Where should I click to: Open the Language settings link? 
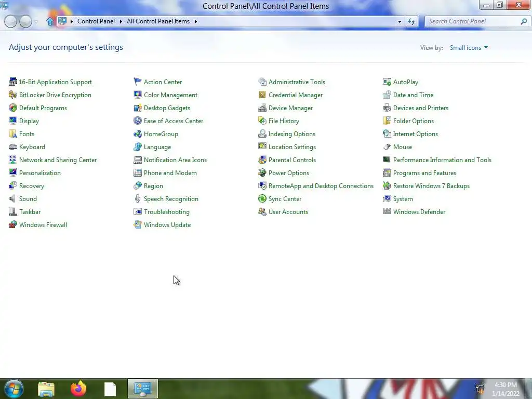157,147
